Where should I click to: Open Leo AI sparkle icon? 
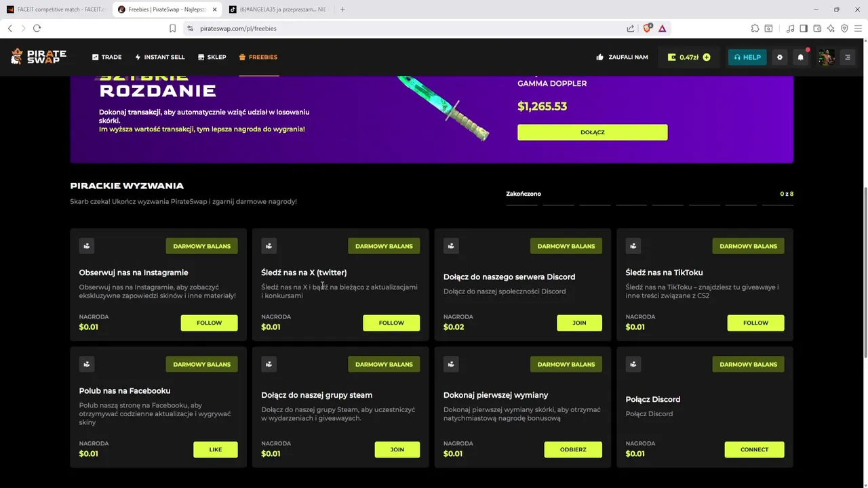click(x=831, y=28)
